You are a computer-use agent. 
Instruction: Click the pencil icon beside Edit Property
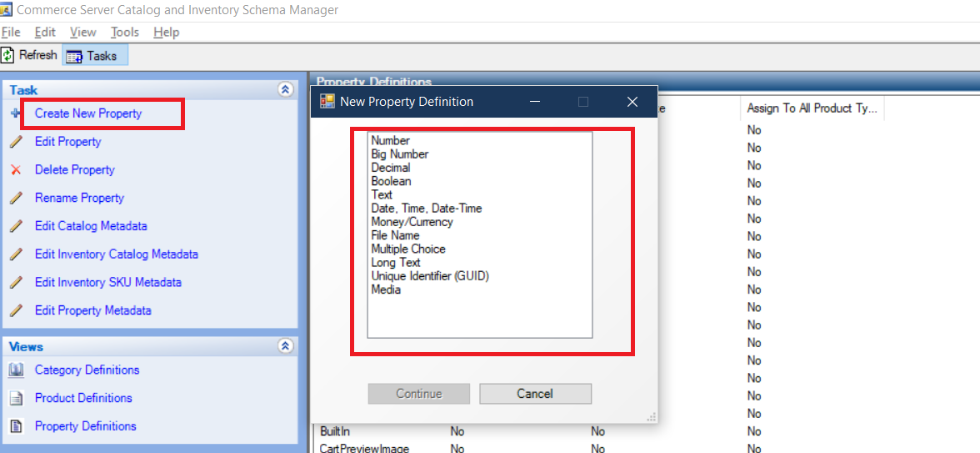[17, 142]
